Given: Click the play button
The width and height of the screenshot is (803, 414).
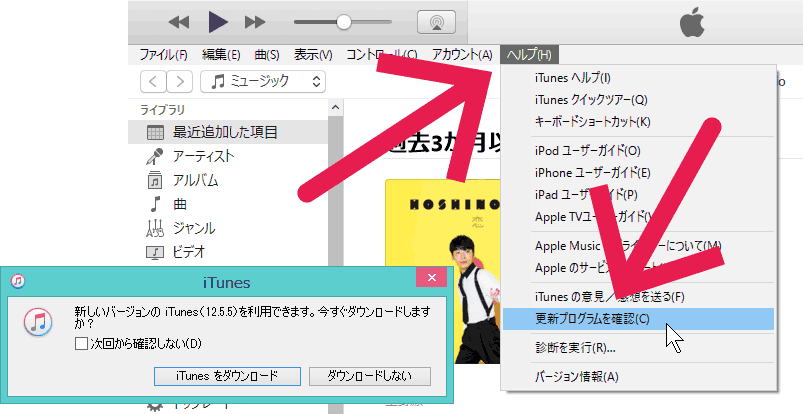Looking at the screenshot, I should [x=218, y=22].
